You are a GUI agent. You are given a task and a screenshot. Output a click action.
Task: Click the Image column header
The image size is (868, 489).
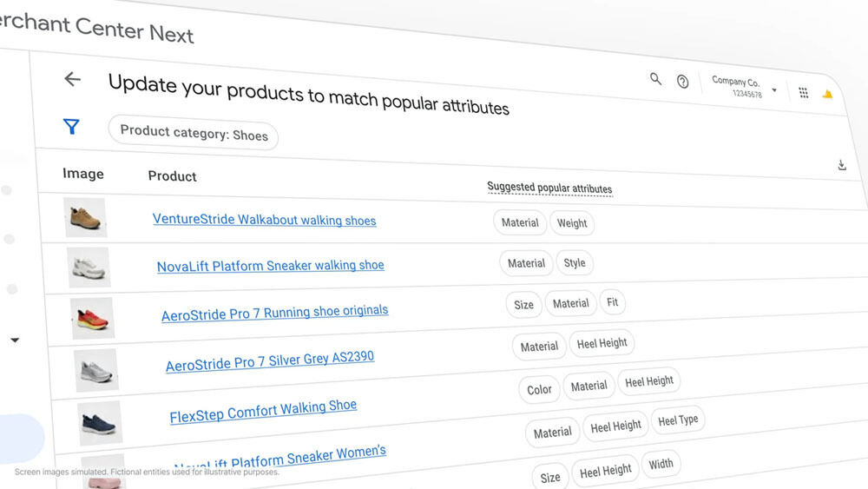click(x=83, y=174)
